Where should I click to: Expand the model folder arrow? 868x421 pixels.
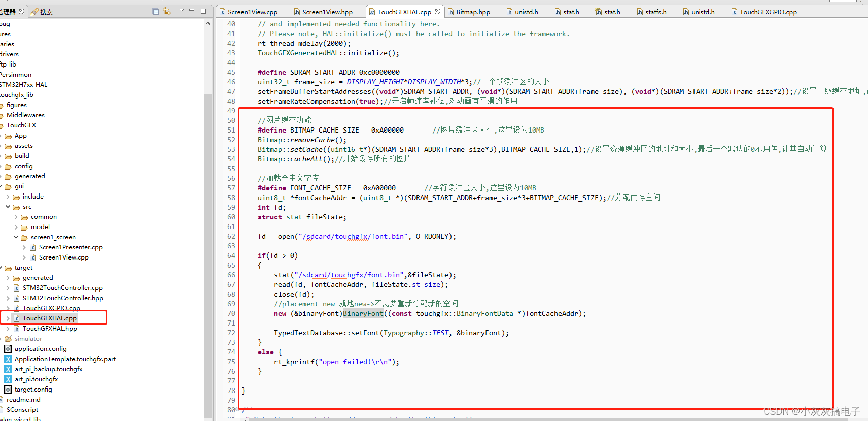click(16, 227)
